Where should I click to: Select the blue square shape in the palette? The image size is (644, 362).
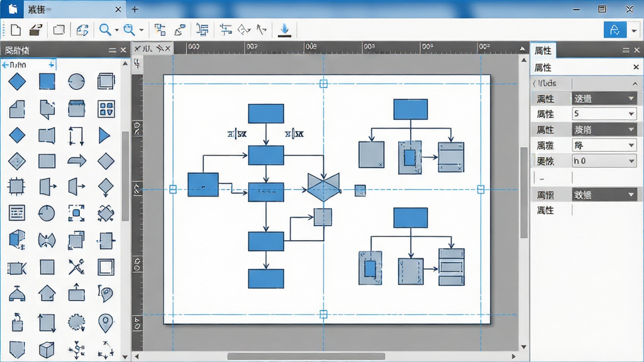[47, 82]
